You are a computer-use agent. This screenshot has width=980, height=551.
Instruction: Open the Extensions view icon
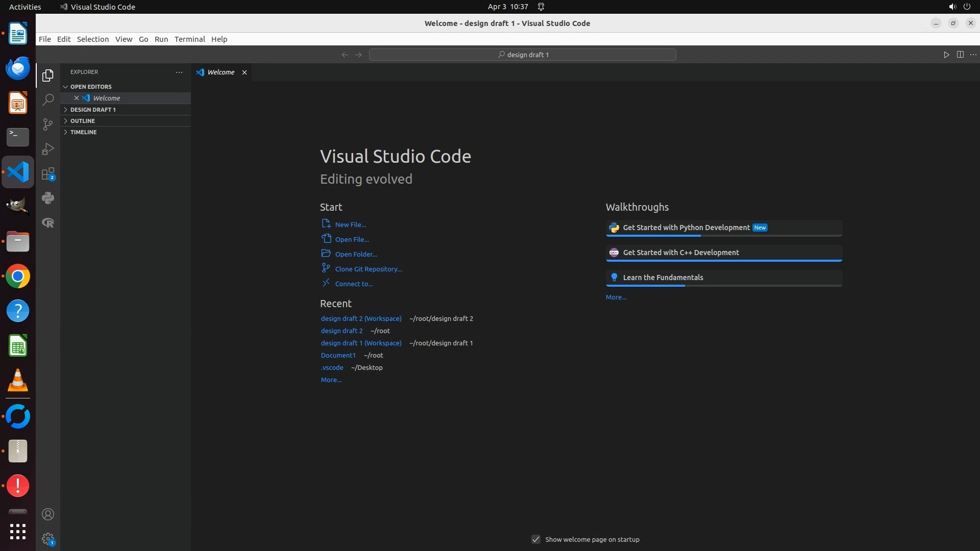pos(48,174)
